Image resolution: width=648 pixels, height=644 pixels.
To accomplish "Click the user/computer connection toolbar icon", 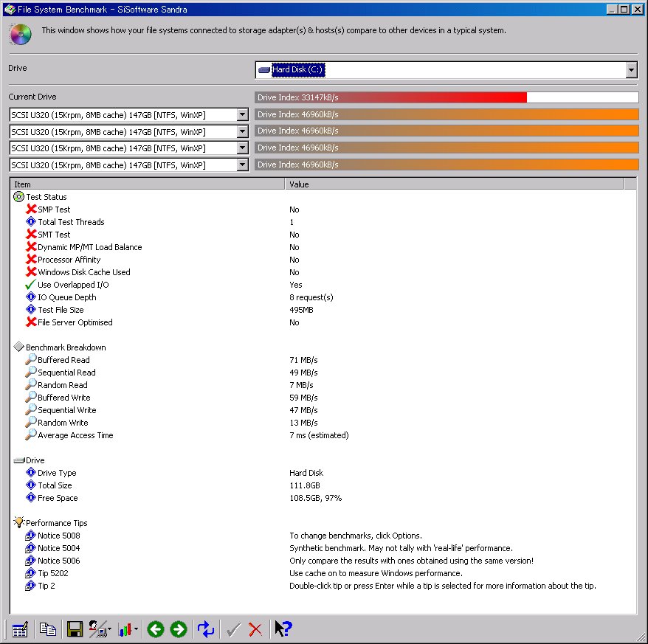I will coord(97,629).
